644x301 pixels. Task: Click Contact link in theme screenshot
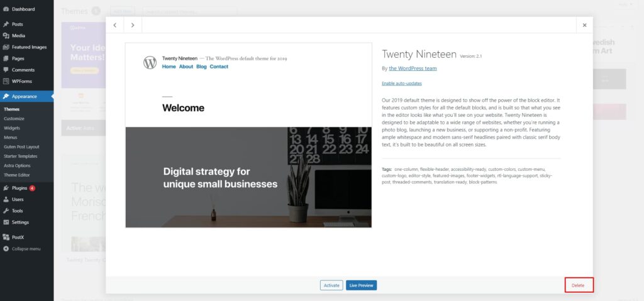(x=219, y=67)
